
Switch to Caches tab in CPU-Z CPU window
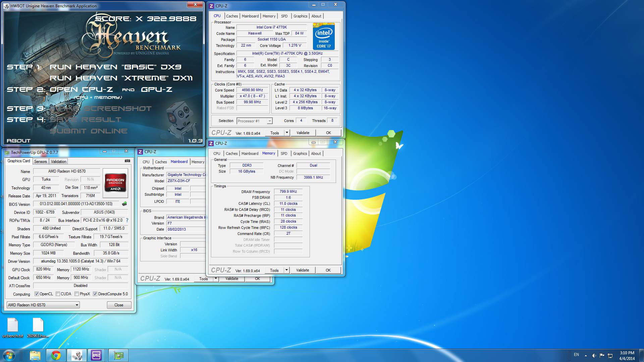click(x=232, y=16)
